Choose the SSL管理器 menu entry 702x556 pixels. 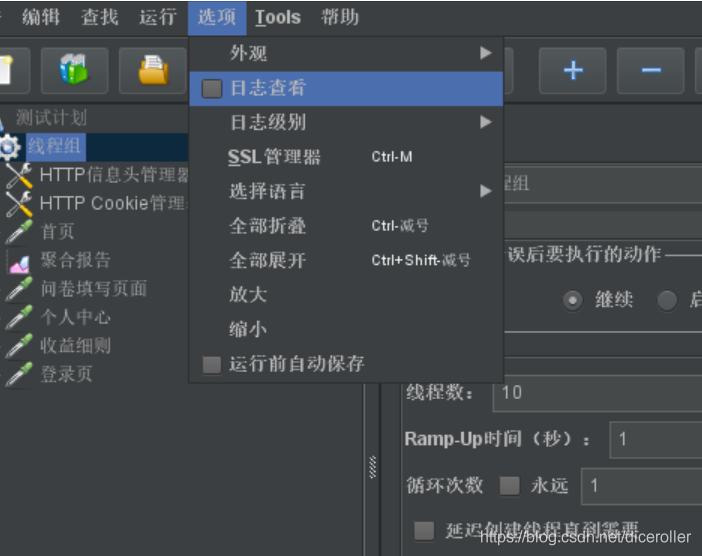pos(346,157)
